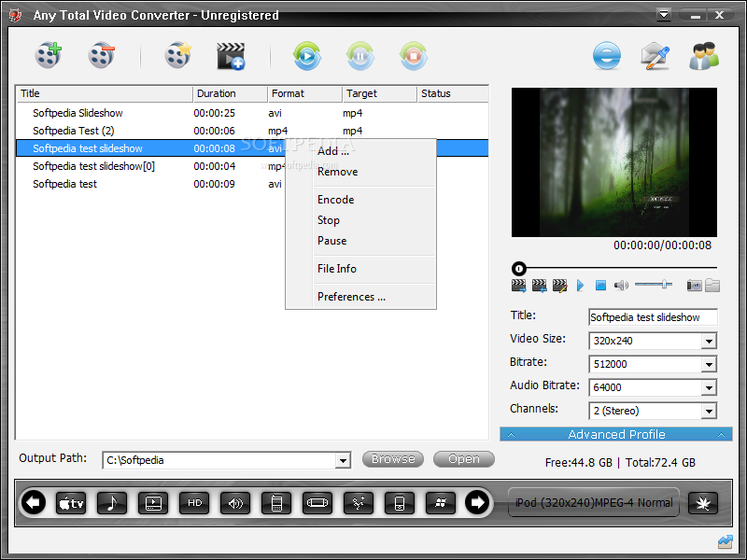Screen dimensions: 747x560
Task: Select the Softpedia Test (2) row
Action: tap(252, 131)
